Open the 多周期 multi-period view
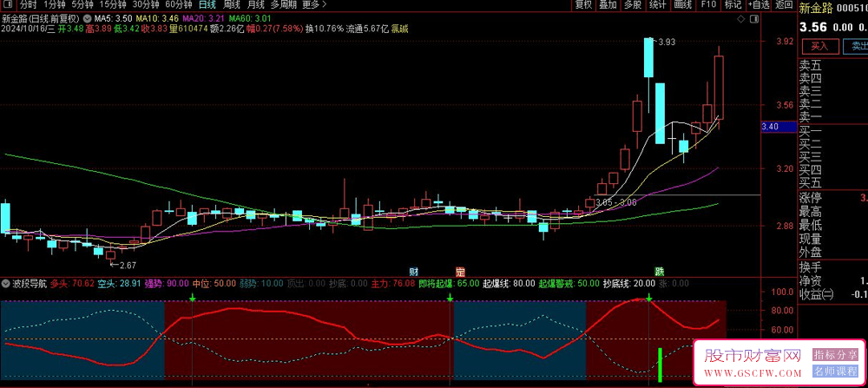 click(284, 5)
